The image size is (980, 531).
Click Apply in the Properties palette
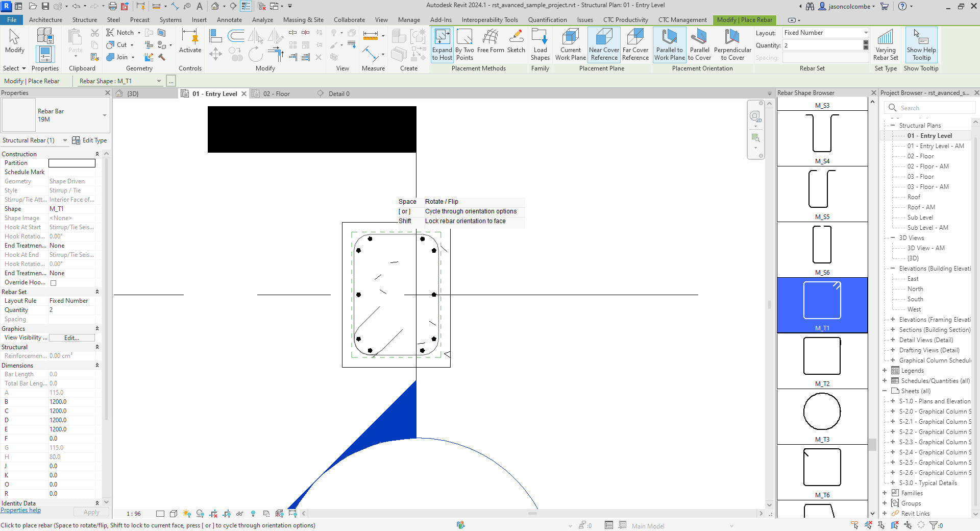91,512
